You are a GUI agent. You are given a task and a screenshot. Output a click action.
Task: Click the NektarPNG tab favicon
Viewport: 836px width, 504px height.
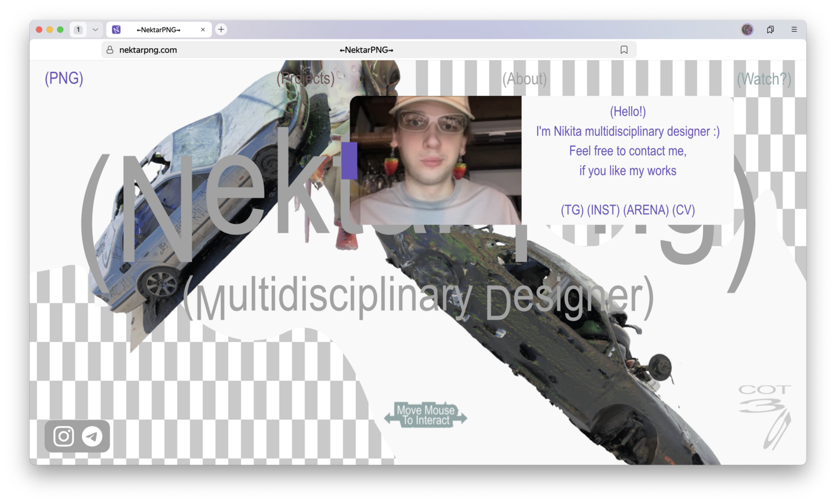point(117,30)
